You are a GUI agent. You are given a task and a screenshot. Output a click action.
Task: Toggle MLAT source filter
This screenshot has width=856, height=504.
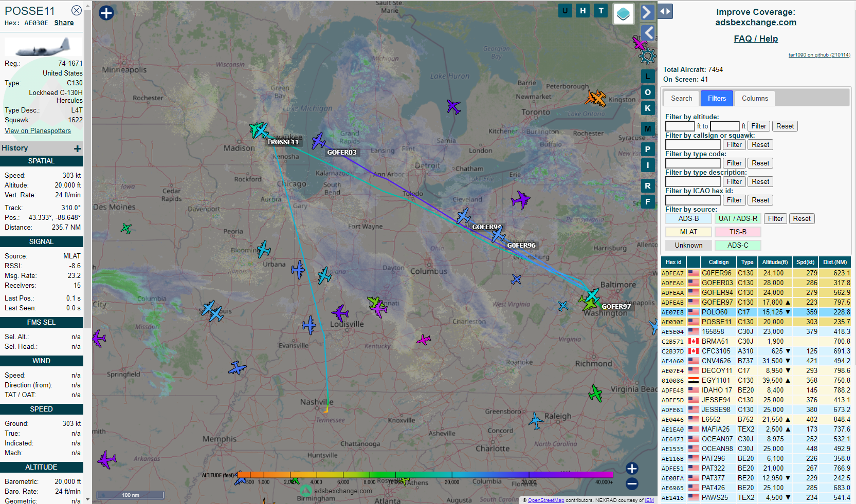[x=688, y=232]
